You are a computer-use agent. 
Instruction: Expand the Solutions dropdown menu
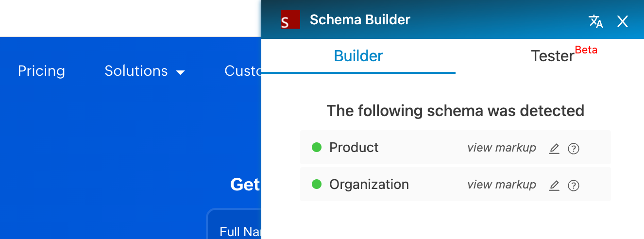tap(145, 71)
